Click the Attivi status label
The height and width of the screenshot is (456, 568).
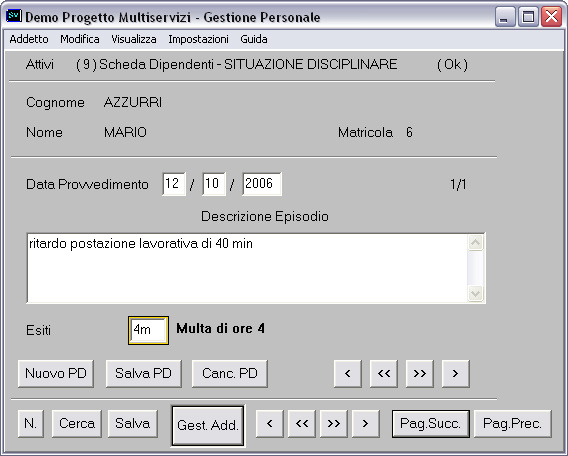40,64
